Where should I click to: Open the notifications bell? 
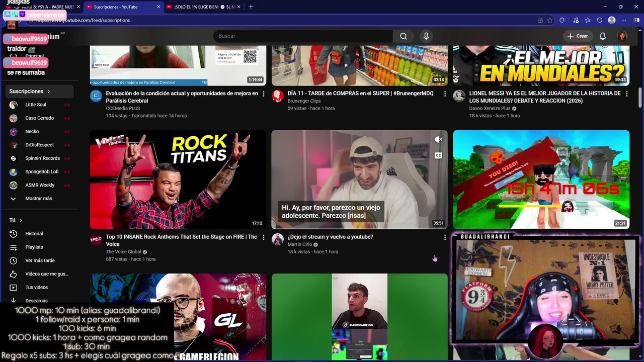coord(602,36)
